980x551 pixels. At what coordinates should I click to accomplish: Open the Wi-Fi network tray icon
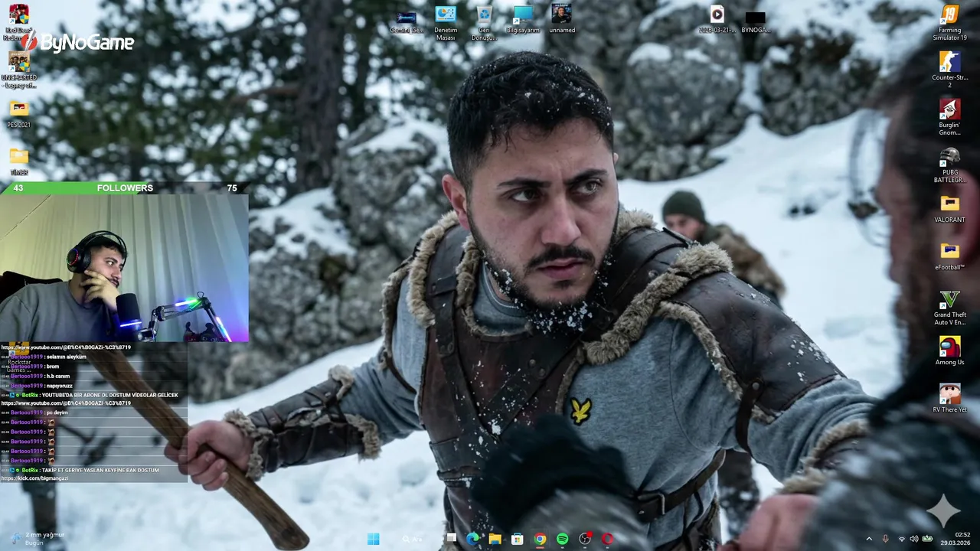pos(901,539)
